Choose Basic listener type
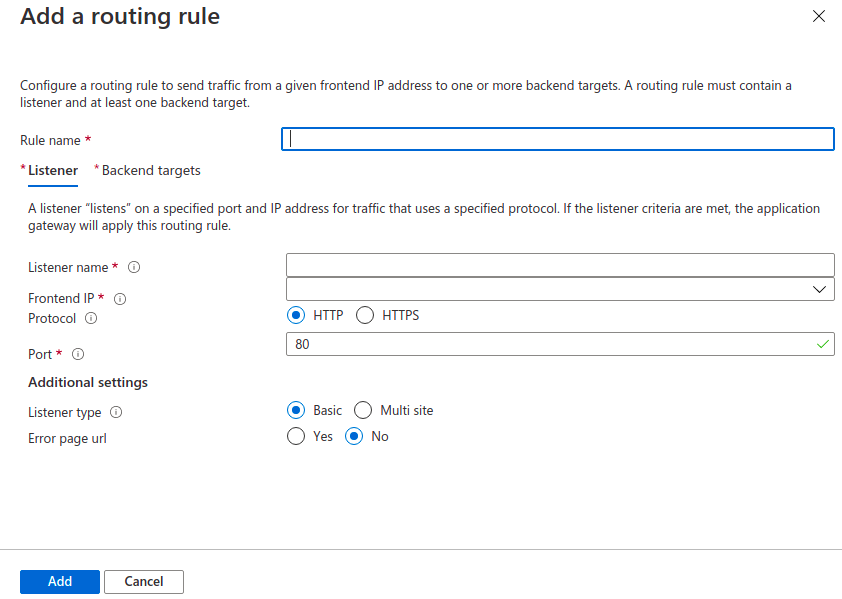 pyautogui.click(x=295, y=410)
